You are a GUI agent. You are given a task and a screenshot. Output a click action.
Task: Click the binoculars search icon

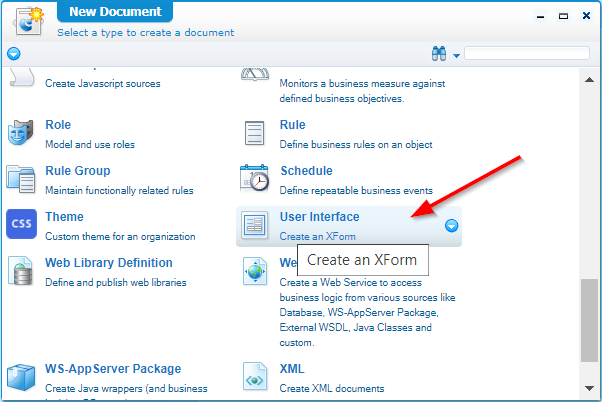point(438,53)
